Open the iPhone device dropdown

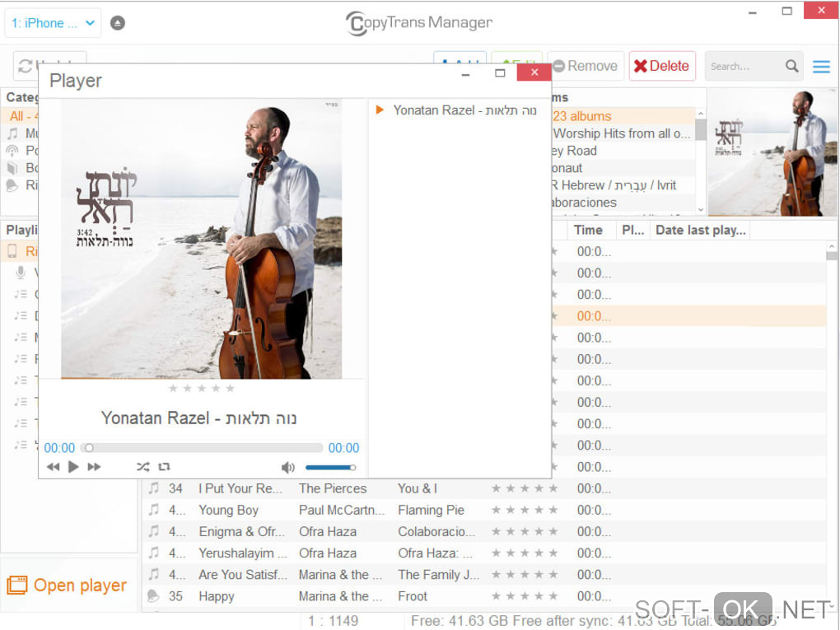click(x=53, y=23)
